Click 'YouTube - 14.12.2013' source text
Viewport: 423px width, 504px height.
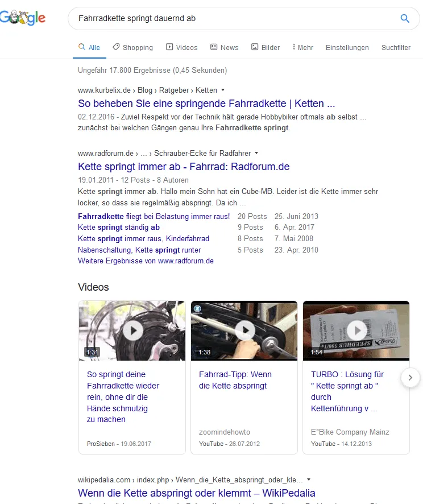click(x=342, y=444)
